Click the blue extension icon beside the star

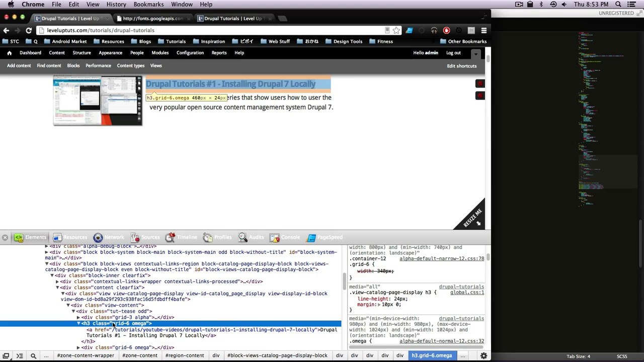click(x=409, y=30)
